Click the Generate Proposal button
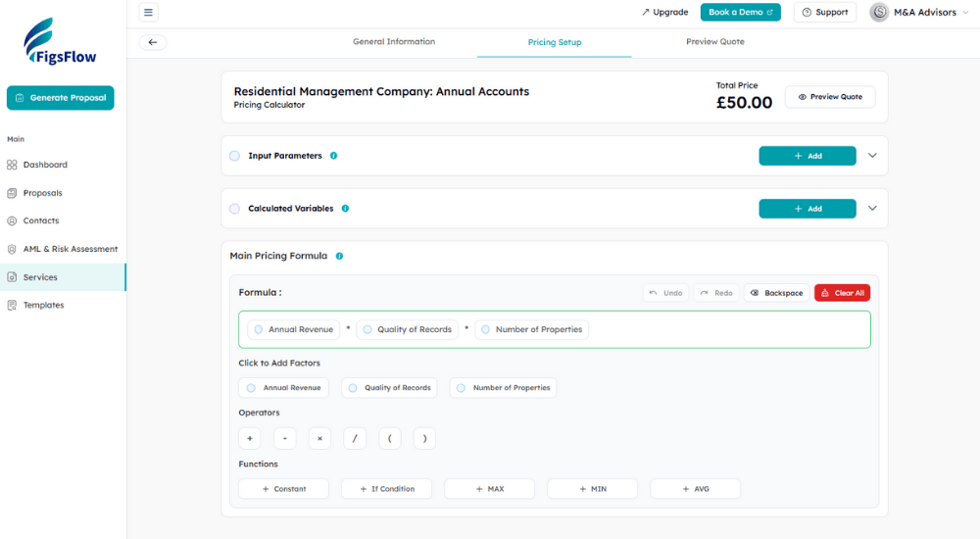980x539 pixels. [61, 98]
